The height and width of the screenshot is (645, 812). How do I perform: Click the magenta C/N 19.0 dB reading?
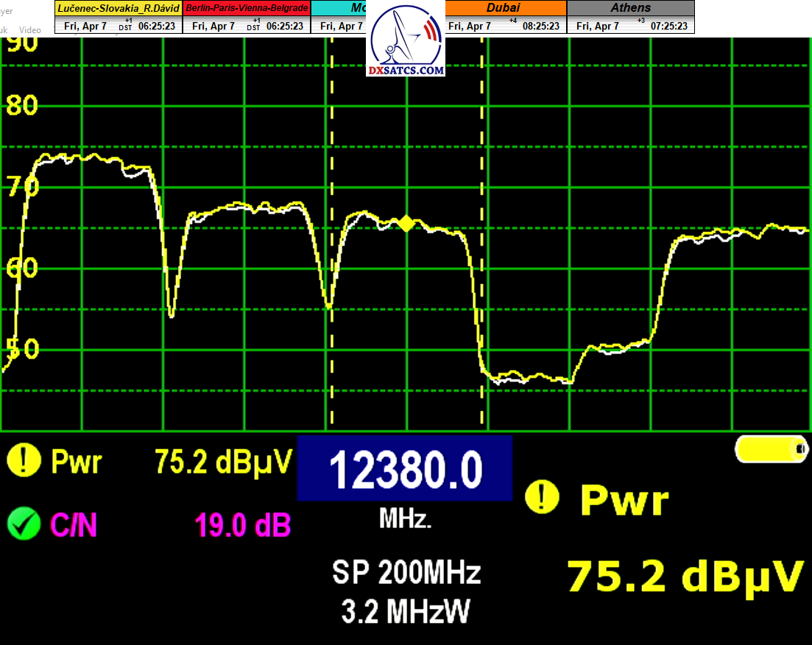(242, 526)
